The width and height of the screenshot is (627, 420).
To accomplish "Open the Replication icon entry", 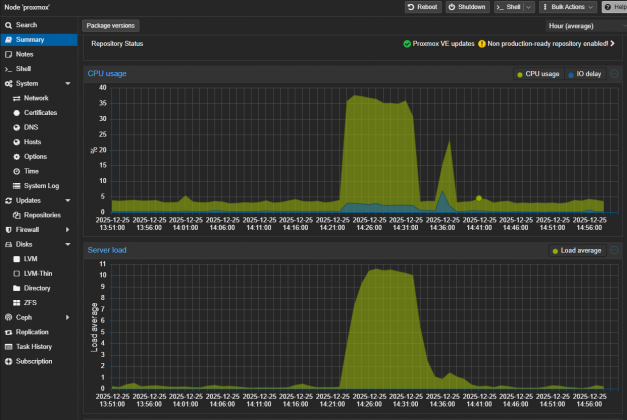I will click(x=8, y=332).
